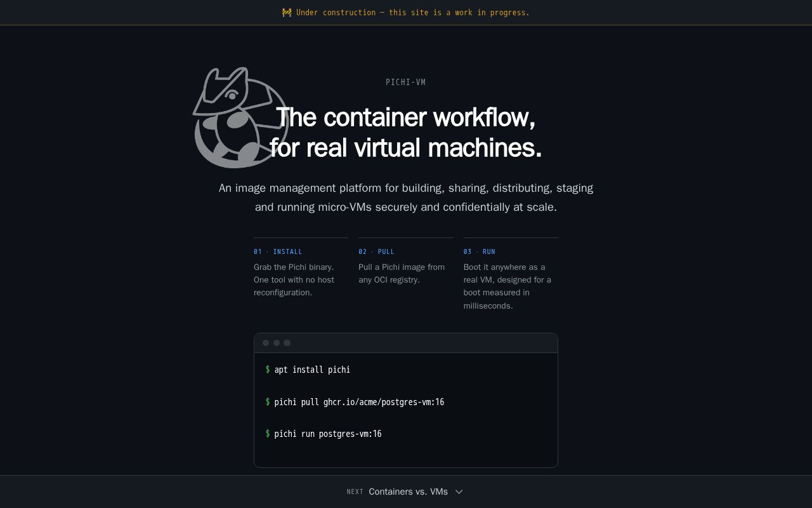Click the middle terminal window dot
Viewport: 812px width, 508px height.
point(277,343)
